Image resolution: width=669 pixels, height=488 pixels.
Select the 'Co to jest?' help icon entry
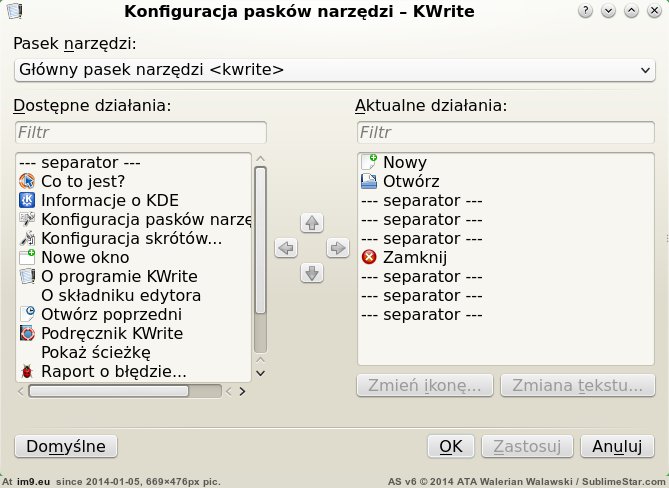(x=27, y=181)
